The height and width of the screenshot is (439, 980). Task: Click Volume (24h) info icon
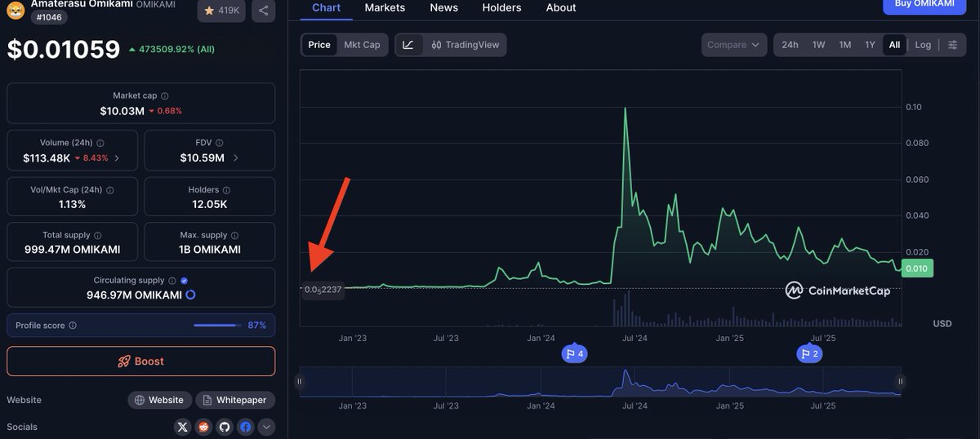pyautogui.click(x=100, y=143)
